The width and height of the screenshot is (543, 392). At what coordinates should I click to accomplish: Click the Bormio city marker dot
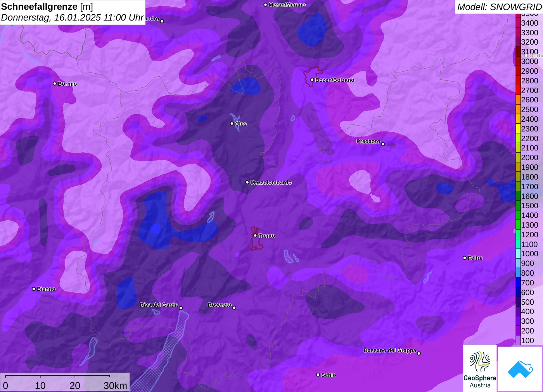point(55,83)
